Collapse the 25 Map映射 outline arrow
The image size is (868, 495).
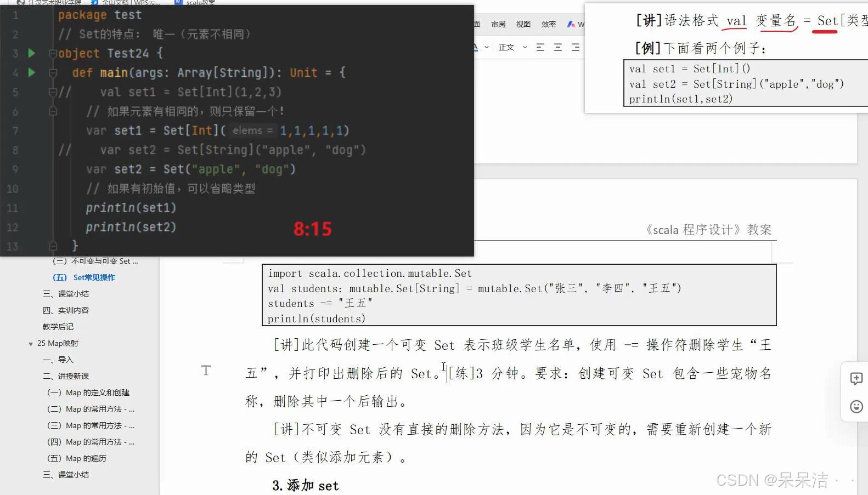(31, 344)
